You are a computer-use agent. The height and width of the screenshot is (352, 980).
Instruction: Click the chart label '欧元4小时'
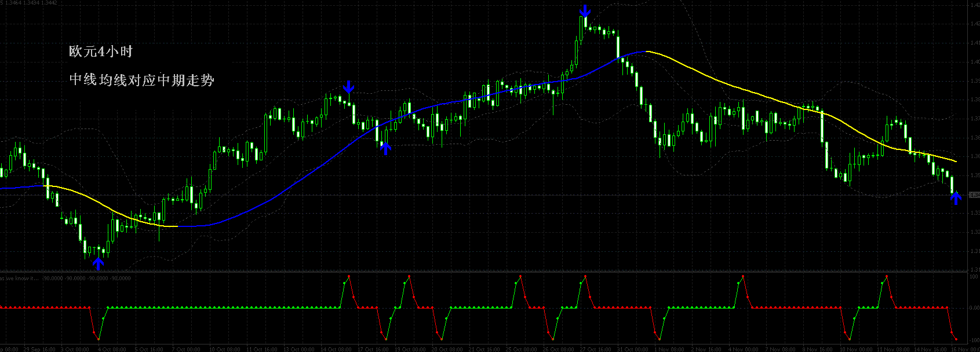pos(101,52)
